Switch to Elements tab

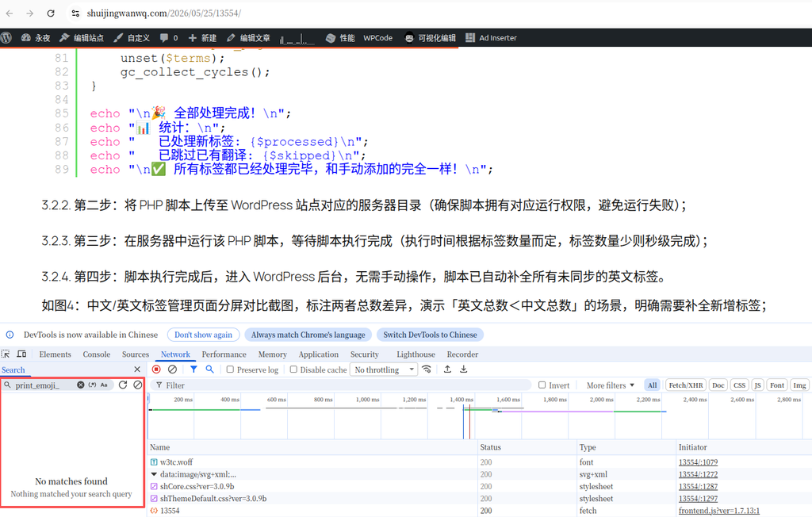tap(55, 354)
